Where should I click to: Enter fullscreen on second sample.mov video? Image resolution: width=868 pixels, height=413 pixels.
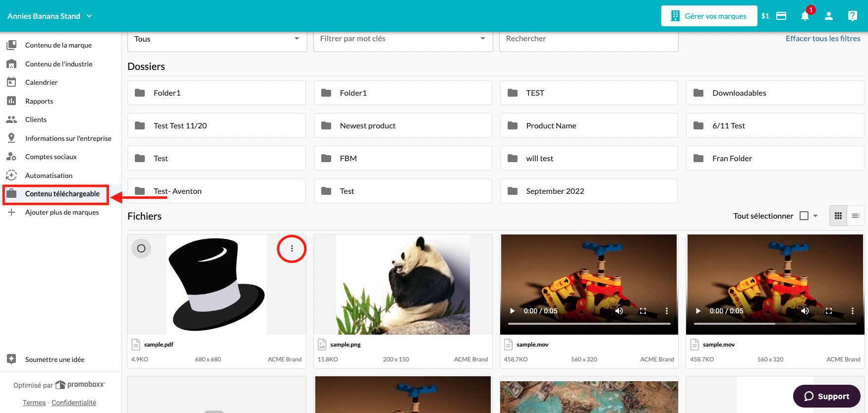(829, 311)
